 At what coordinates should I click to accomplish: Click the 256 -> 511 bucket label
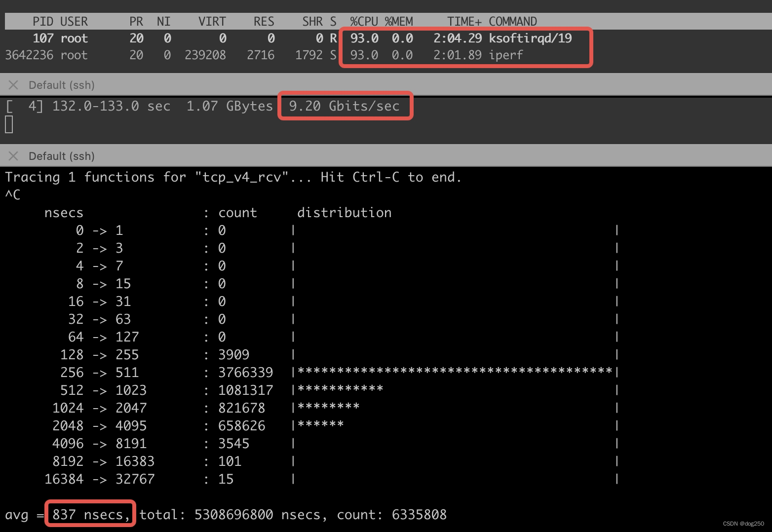[x=99, y=373]
